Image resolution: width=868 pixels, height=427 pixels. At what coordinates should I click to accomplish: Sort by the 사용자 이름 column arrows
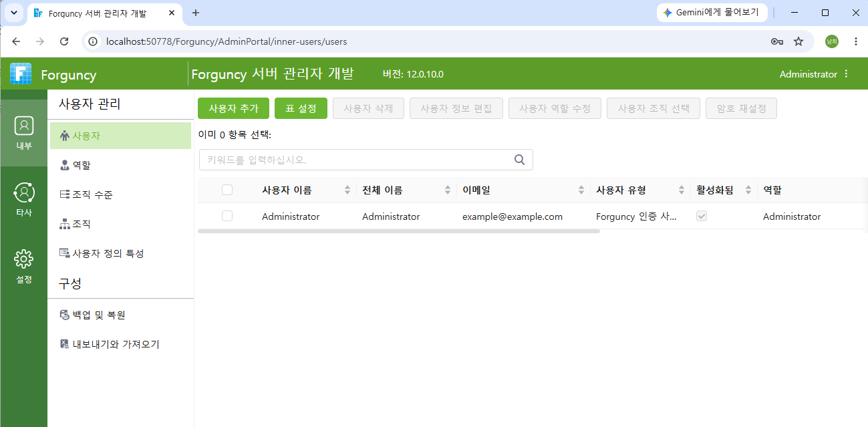[x=347, y=190]
